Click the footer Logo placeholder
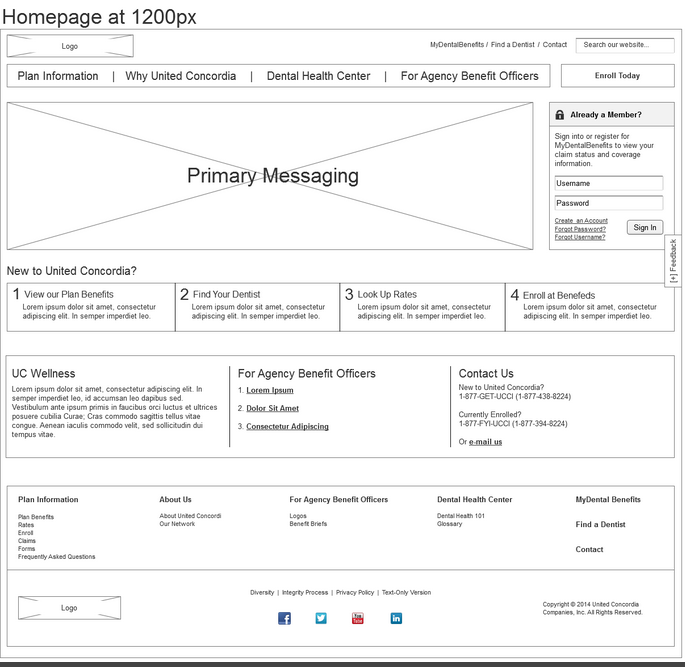Image resolution: width=685 pixels, height=667 pixels. (x=69, y=608)
